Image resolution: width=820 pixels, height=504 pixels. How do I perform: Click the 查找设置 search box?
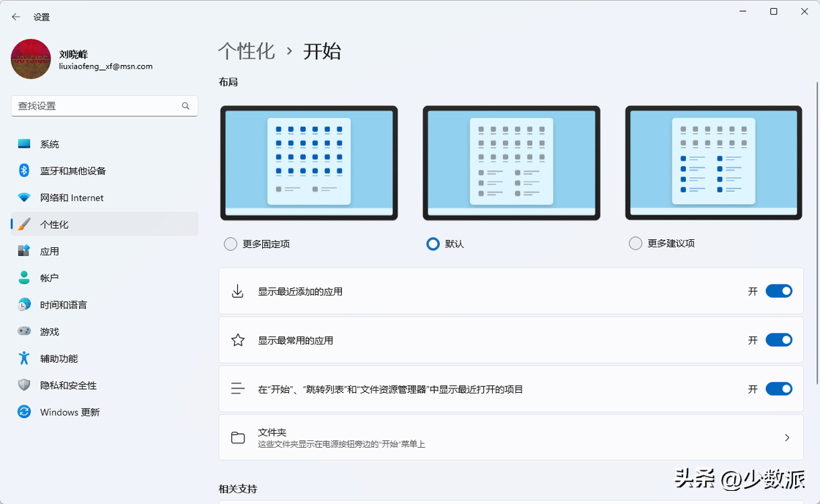click(97, 106)
